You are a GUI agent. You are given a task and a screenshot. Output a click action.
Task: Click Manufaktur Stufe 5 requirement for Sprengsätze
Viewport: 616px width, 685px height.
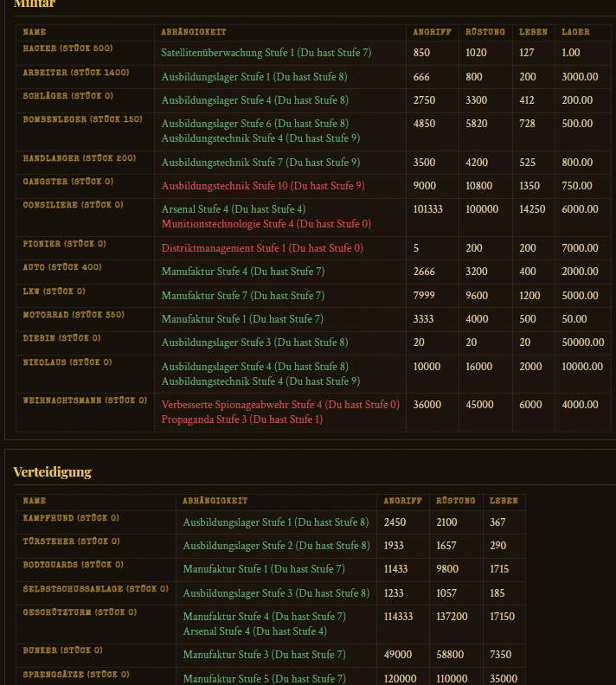pyautogui.click(x=264, y=679)
